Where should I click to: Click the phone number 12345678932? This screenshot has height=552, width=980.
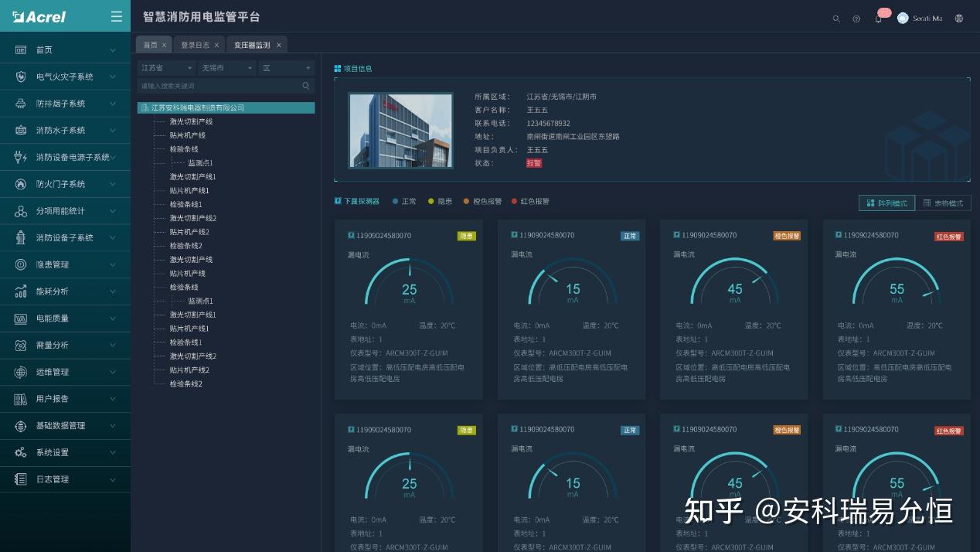(548, 124)
